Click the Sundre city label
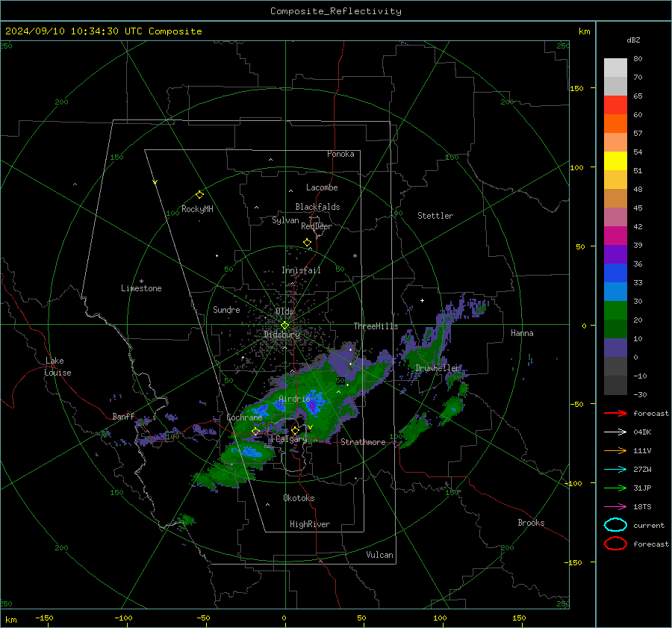The height and width of the screenshot is (628, 672). (226, 309)
